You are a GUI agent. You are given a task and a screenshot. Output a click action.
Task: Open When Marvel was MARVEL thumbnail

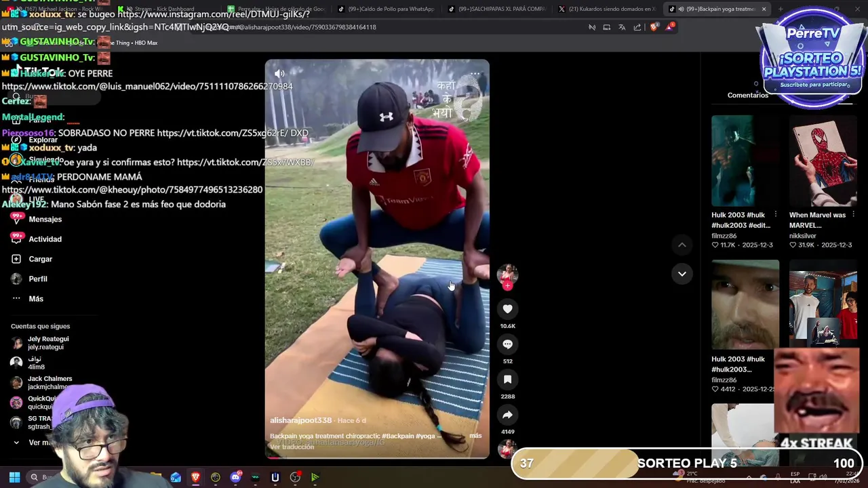click(x=823, y=161)
